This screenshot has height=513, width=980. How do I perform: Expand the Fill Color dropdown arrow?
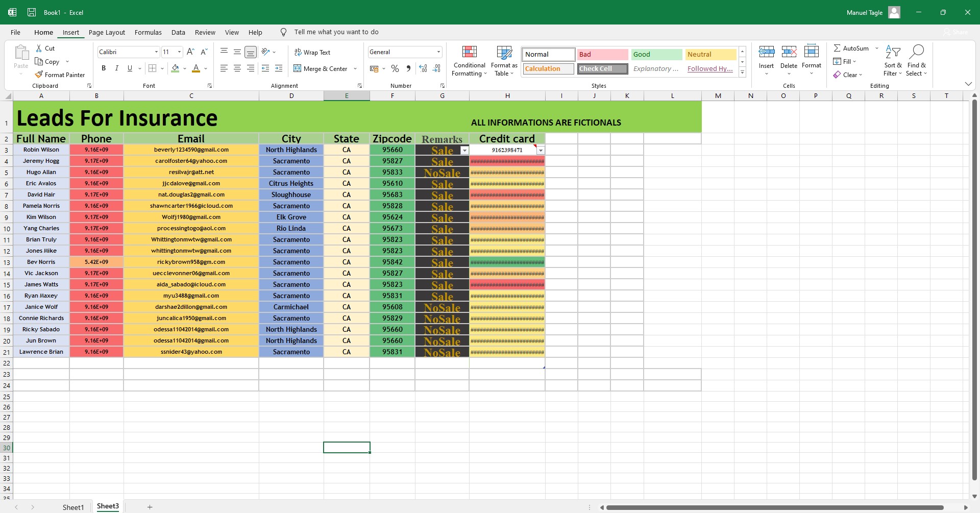click(185, 68)
